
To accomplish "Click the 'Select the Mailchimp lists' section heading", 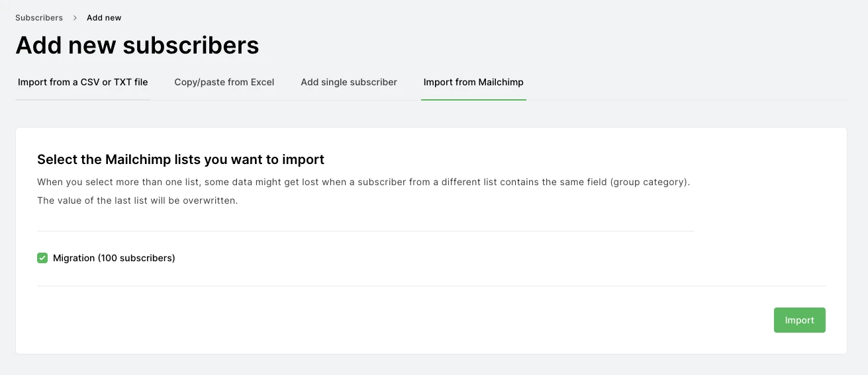I will click(x=181, y=159).
